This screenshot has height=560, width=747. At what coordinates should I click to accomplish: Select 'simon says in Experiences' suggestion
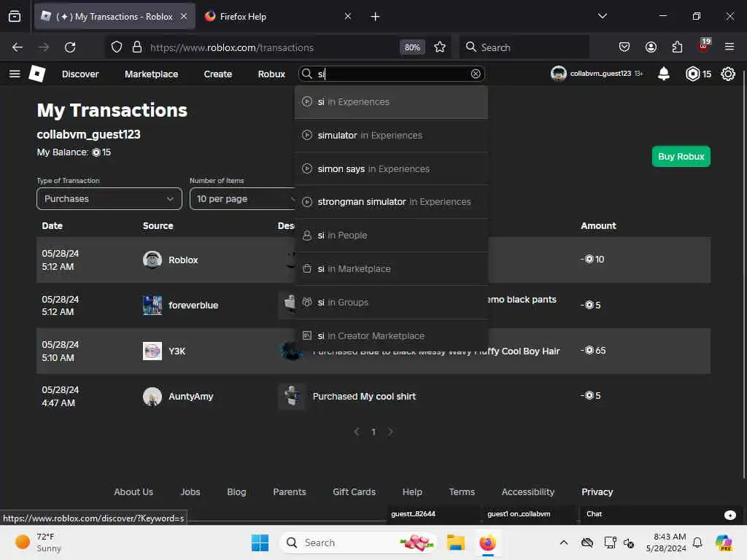tap(391, 168)
